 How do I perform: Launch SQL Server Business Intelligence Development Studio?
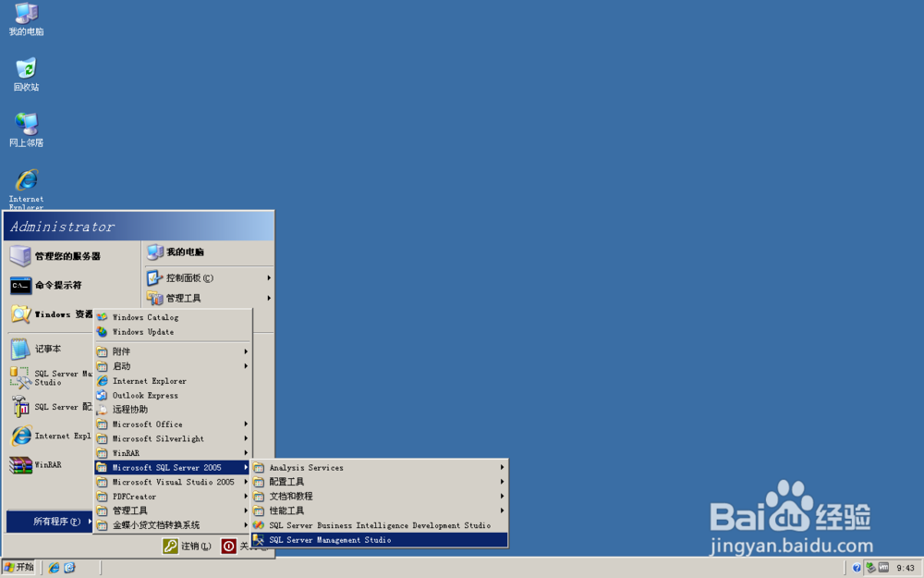(x=380, y=525)
